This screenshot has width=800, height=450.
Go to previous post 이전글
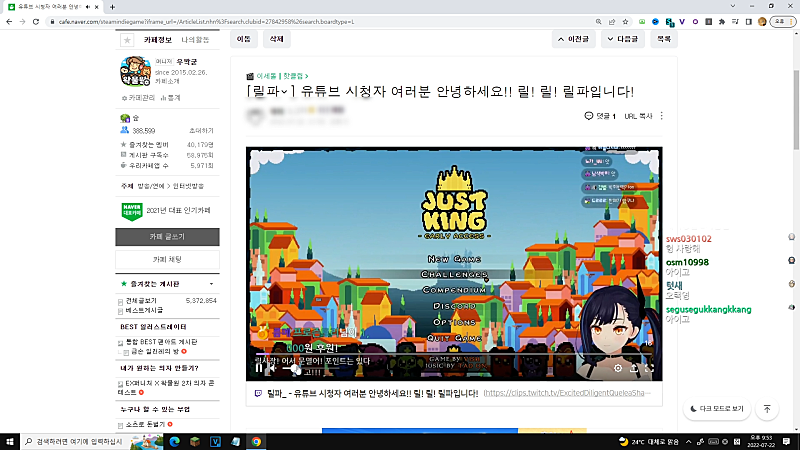point(573,39)
